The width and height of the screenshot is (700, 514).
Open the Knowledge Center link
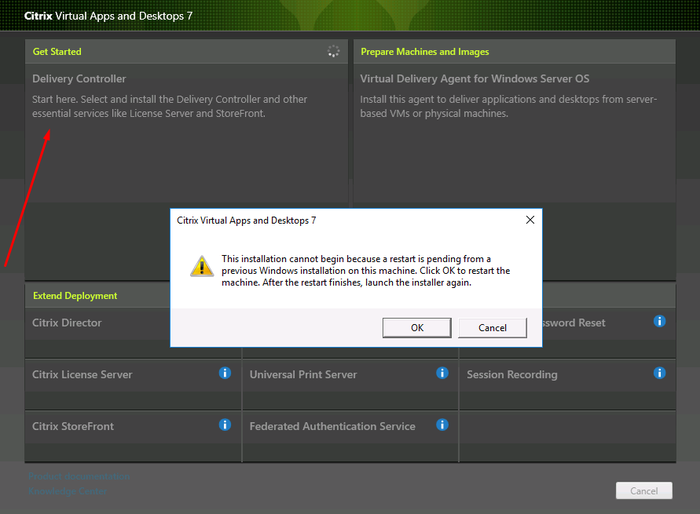coord(66,491)
